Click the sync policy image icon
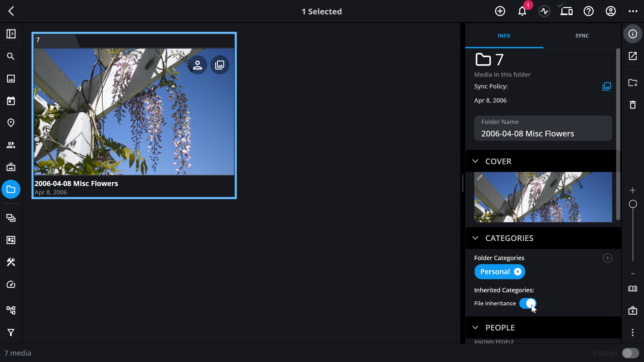 (607, 86)
